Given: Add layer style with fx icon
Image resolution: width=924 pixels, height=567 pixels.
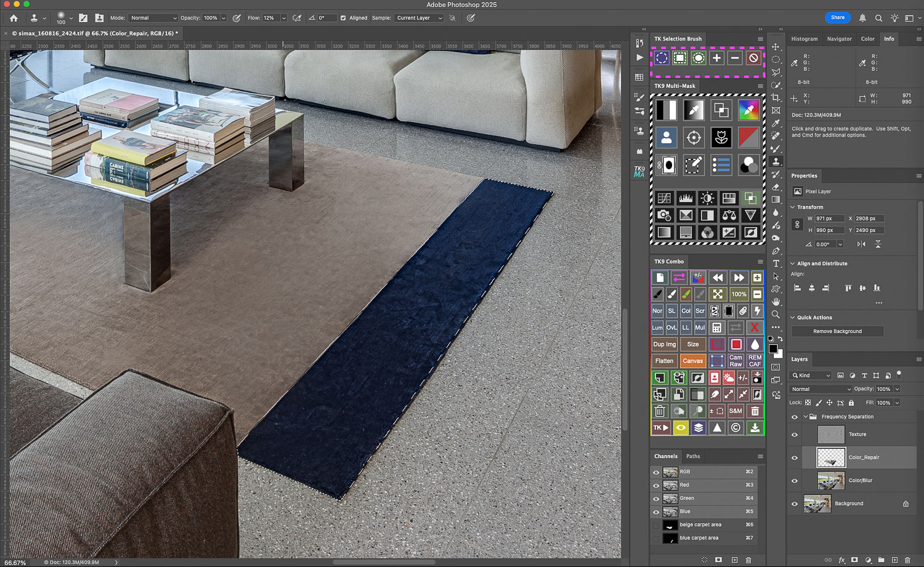Looking at the screenshot, I should (x=841, y=560).
